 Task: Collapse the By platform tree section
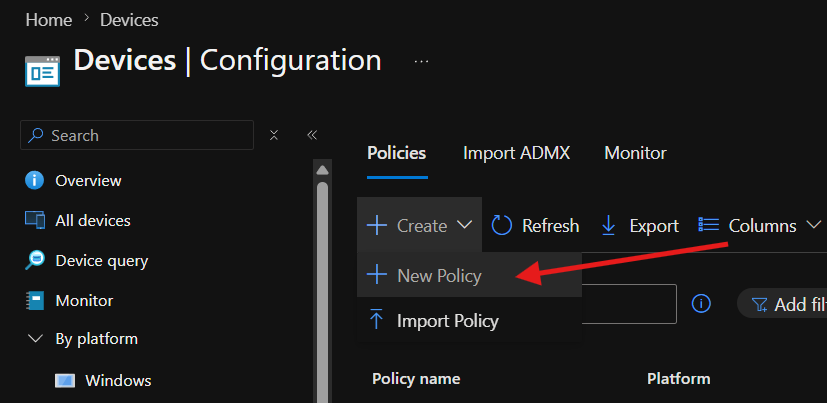[x=35, y=338]
